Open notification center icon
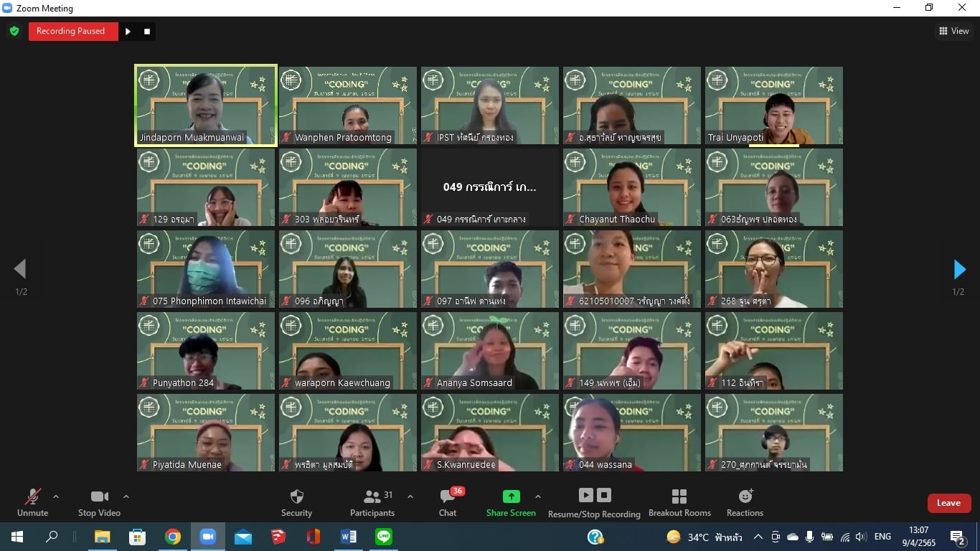The height and width of the screenshot is (551, 980). click(x=958, y=537)
